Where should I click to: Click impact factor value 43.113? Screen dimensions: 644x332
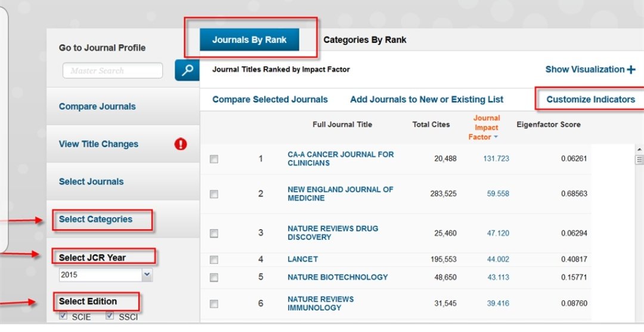click(x=498, y=277)
